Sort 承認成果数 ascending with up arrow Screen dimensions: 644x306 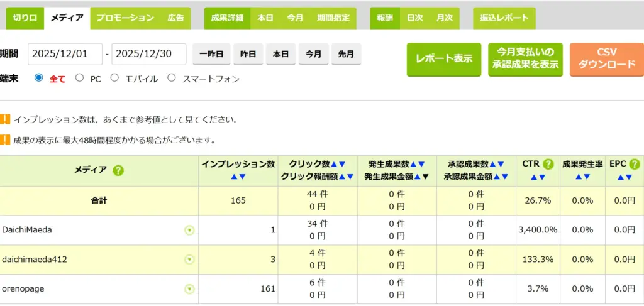(492, 164)
